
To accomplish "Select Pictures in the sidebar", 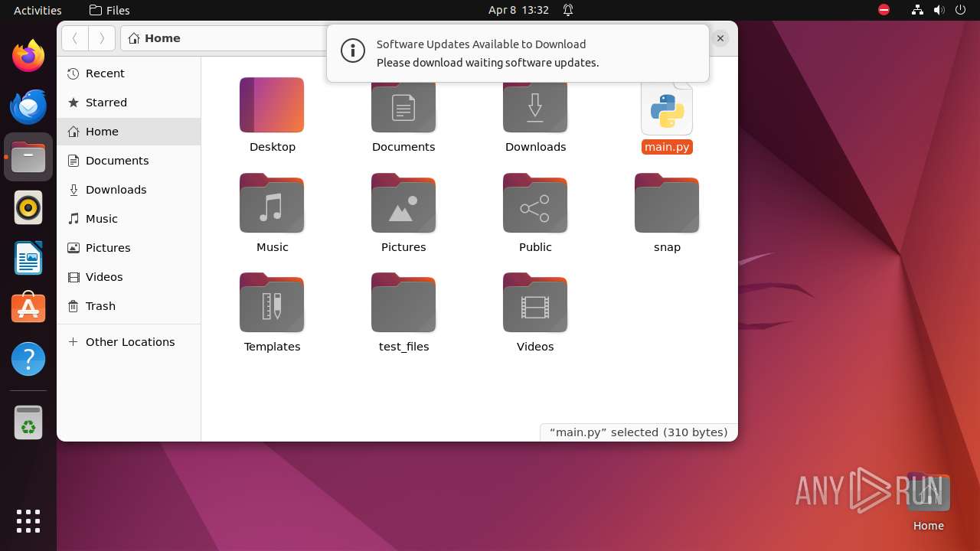I will coord(129,248).
